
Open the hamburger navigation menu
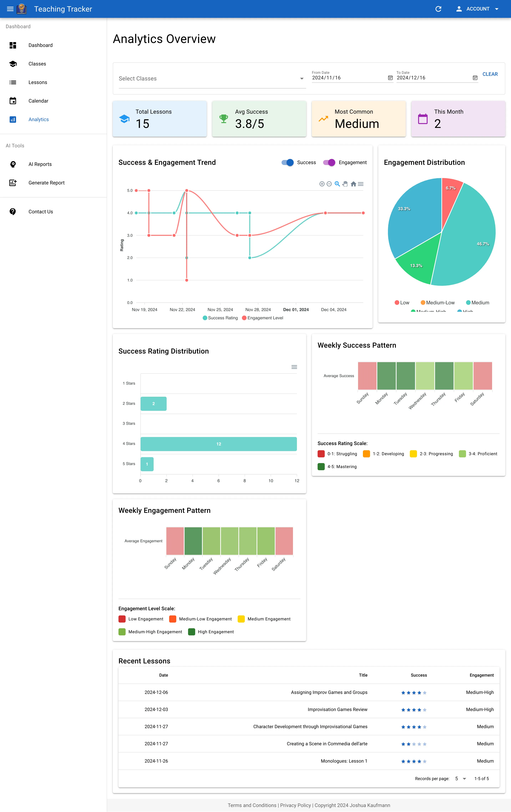point(10,9)
